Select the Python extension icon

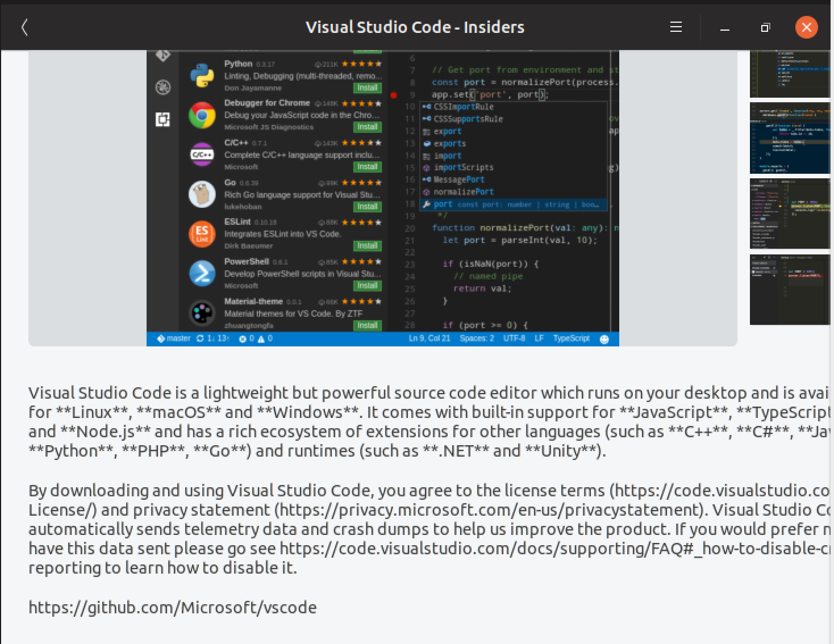pyautogui.click(x=202, y=75)
